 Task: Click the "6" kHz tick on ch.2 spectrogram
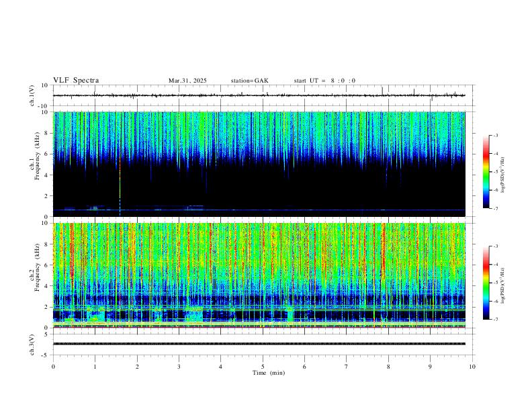(47, 265)
